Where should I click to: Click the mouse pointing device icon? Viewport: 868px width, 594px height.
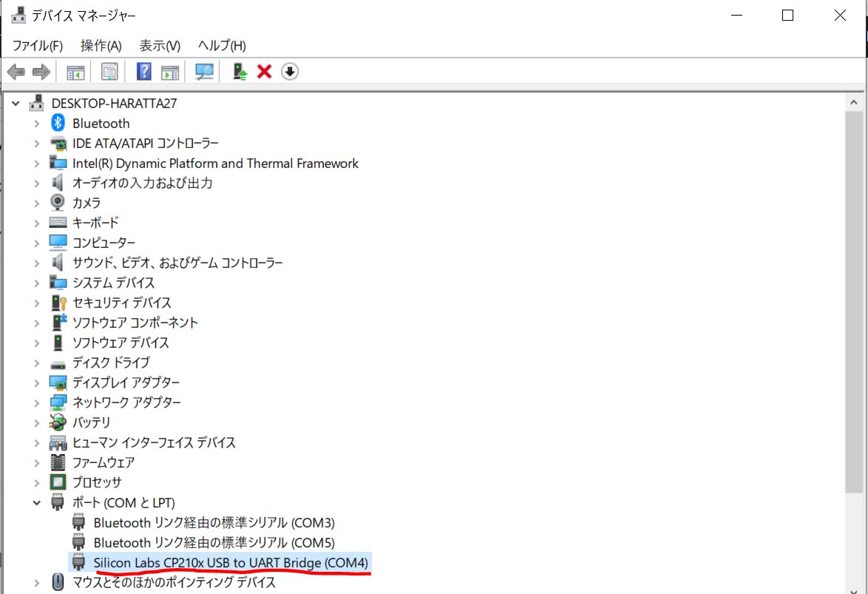click(x=58, y=582)
